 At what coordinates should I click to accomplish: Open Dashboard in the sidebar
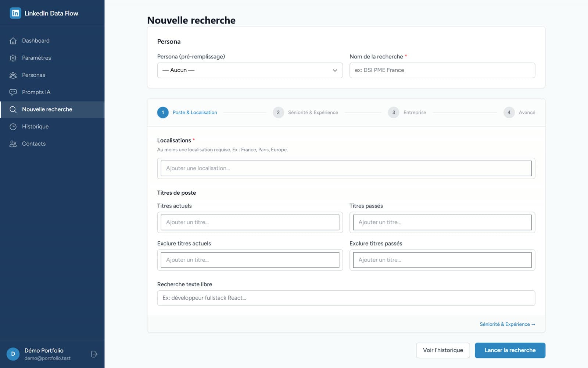click(52, 41)
